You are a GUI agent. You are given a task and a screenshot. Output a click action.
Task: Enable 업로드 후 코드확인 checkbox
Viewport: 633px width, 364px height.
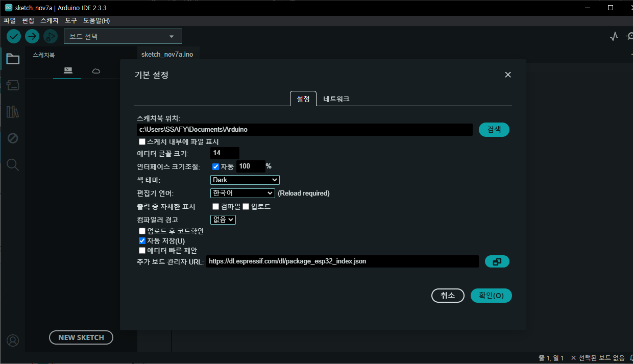pos(142,231)
